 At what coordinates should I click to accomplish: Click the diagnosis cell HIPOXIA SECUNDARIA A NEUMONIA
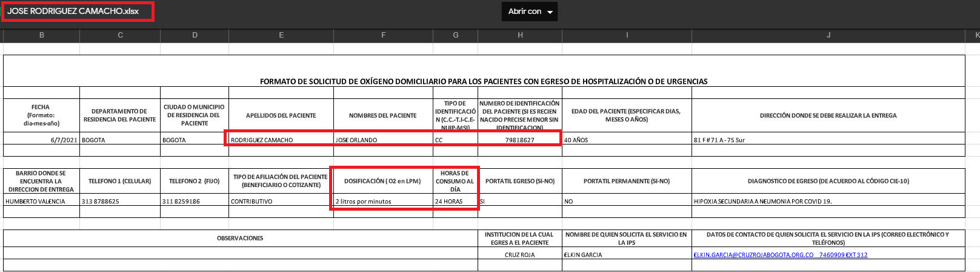point(828,201)
